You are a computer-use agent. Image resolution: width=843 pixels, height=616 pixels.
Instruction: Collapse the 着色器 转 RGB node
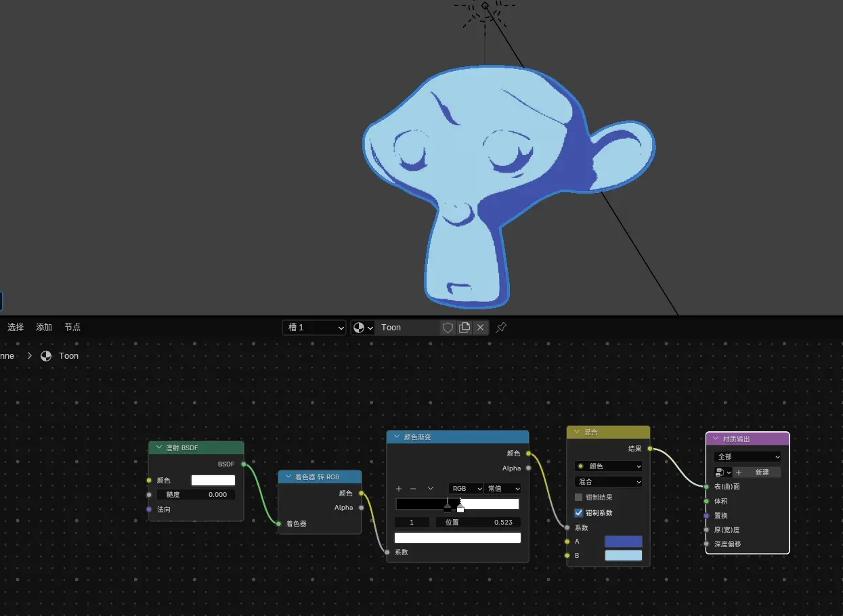[x=288, y=477]
